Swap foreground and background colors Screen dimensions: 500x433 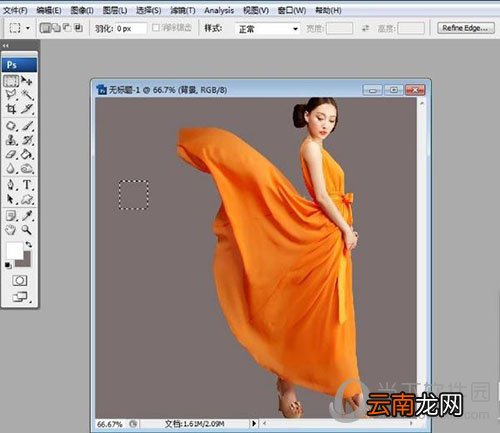[x=29, y=244]
